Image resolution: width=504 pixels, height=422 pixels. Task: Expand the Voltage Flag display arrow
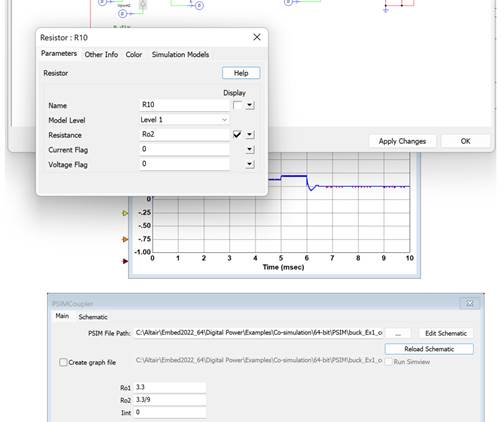click(250, 164)
